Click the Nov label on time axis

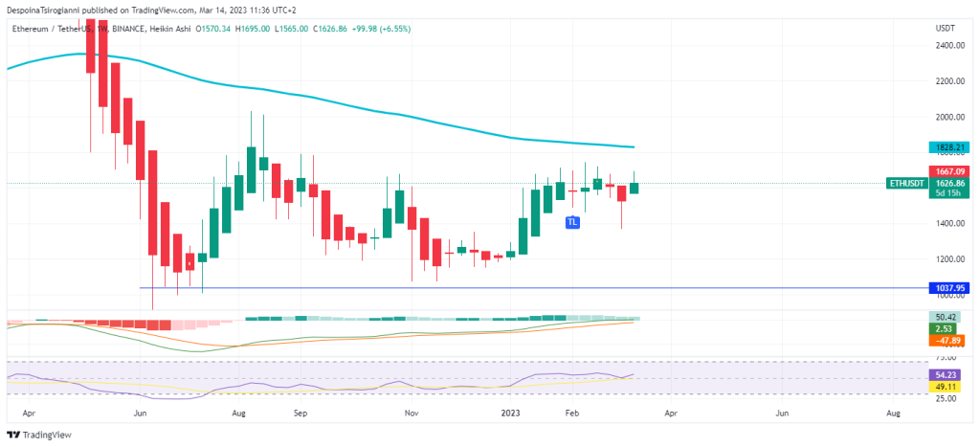coord(412,413)
